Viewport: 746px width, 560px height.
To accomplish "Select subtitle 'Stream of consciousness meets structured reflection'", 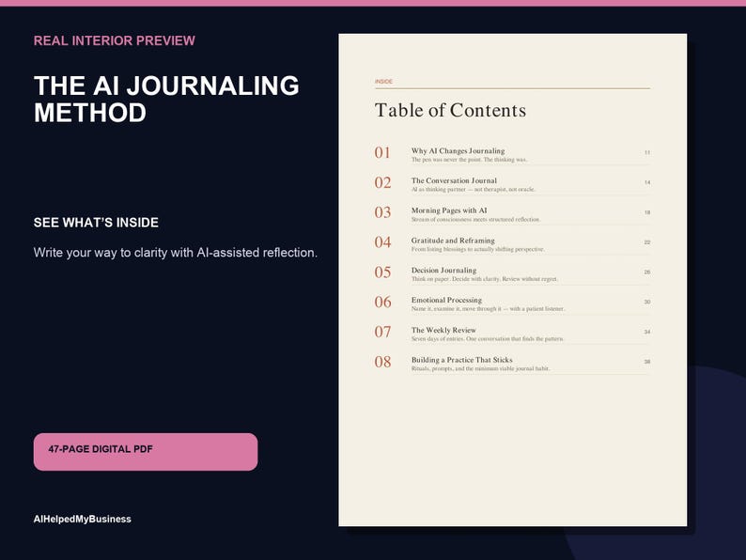I will tap(475, 219).
